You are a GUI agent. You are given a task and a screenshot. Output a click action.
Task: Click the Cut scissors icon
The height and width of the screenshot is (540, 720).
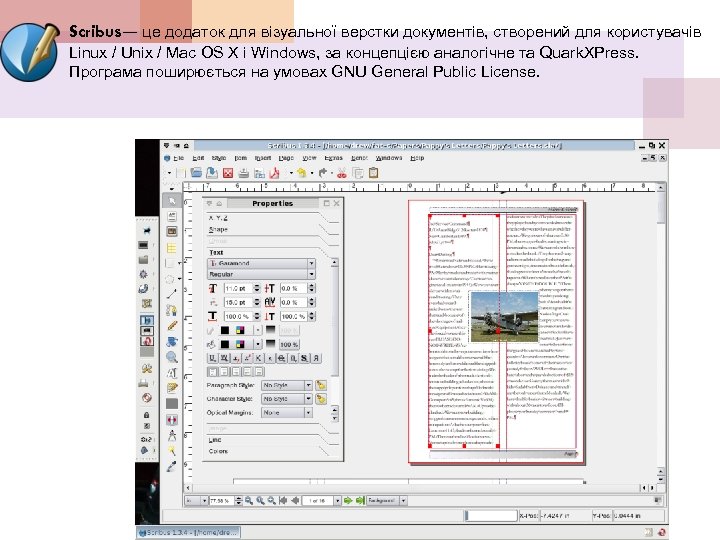[342, 173]
